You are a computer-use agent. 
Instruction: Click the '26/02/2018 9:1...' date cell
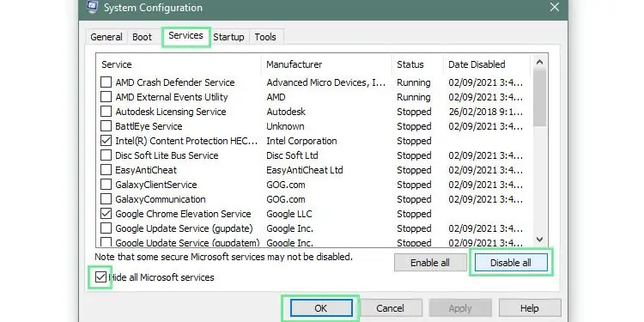click(x=485, y=112)
